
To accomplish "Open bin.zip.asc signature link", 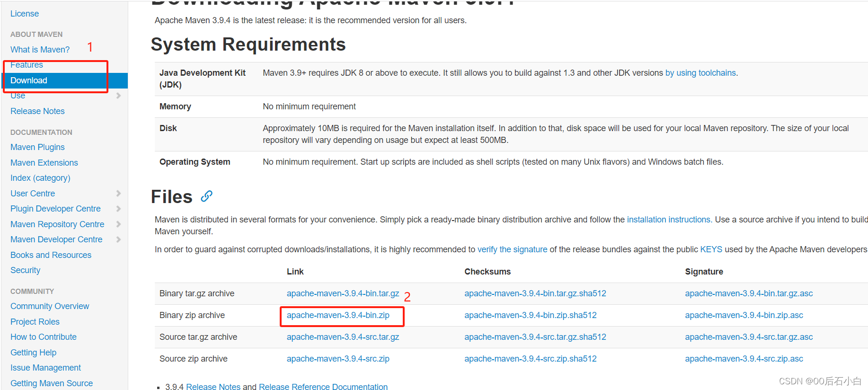I will tap(744, 315).
